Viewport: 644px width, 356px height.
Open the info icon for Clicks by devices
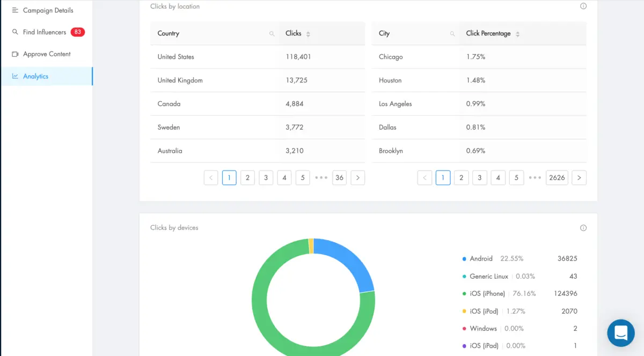click(583, 228)
